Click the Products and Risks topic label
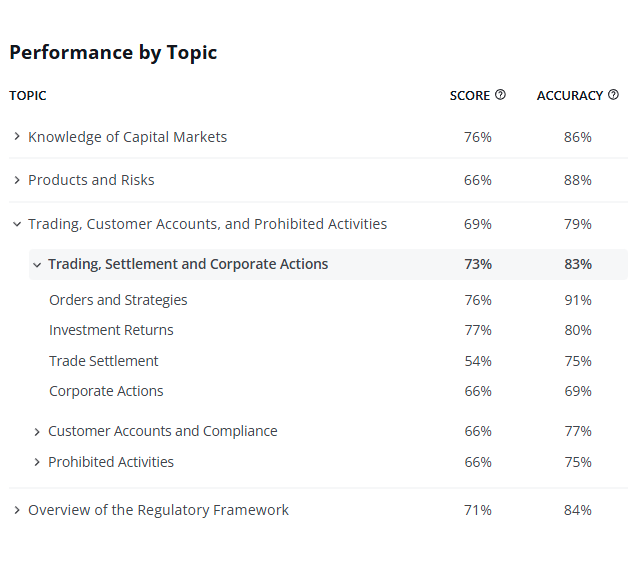629x566 pixels. point(91,180)
